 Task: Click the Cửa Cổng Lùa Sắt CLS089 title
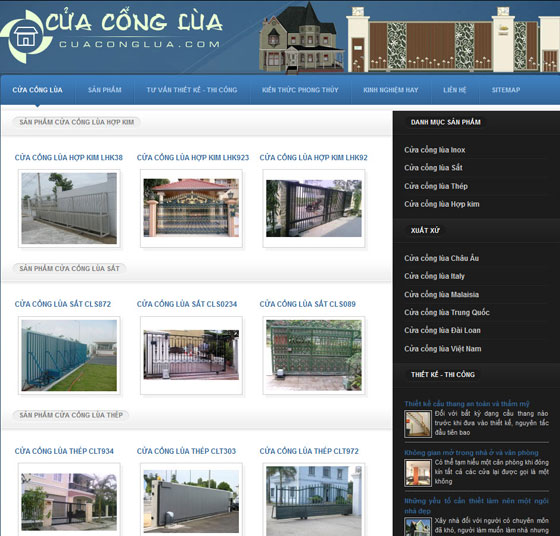click(308, 304)
